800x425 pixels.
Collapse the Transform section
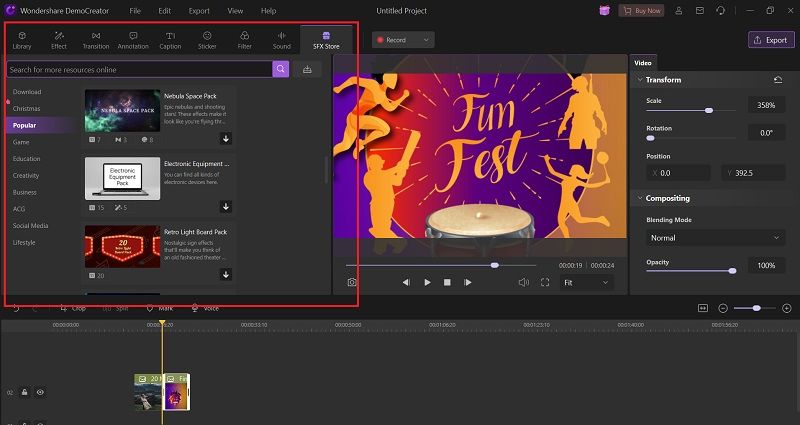coord(639,80)
